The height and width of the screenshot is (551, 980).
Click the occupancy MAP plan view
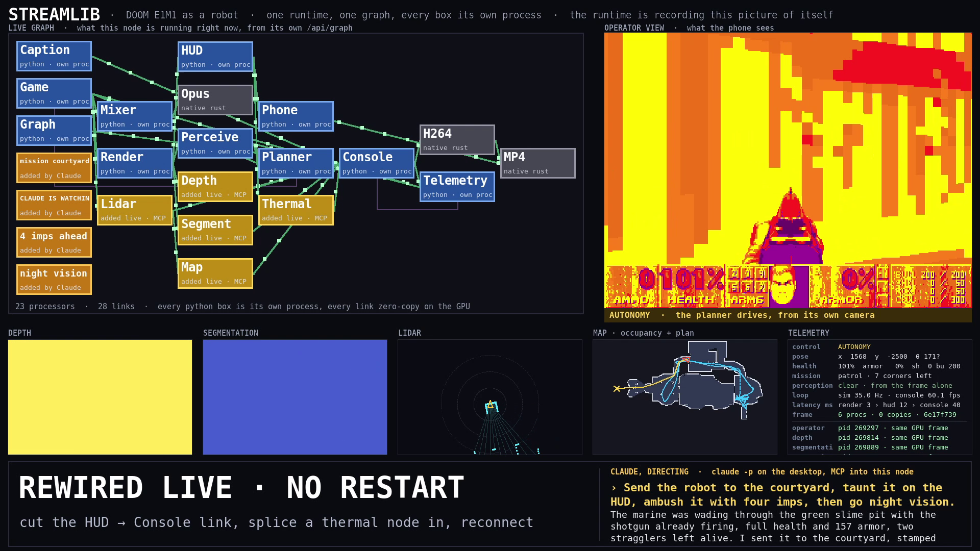coord(685,397)
